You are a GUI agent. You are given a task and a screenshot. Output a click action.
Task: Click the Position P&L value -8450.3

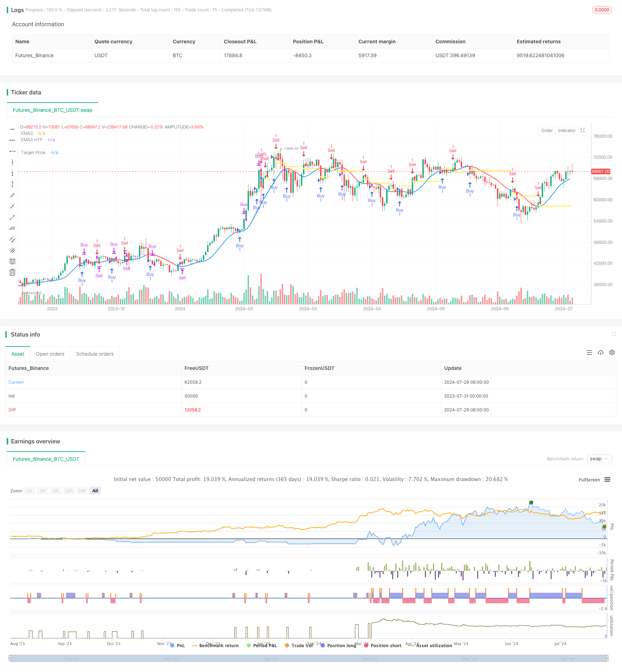pyautogui.click(x=302, y=55)
